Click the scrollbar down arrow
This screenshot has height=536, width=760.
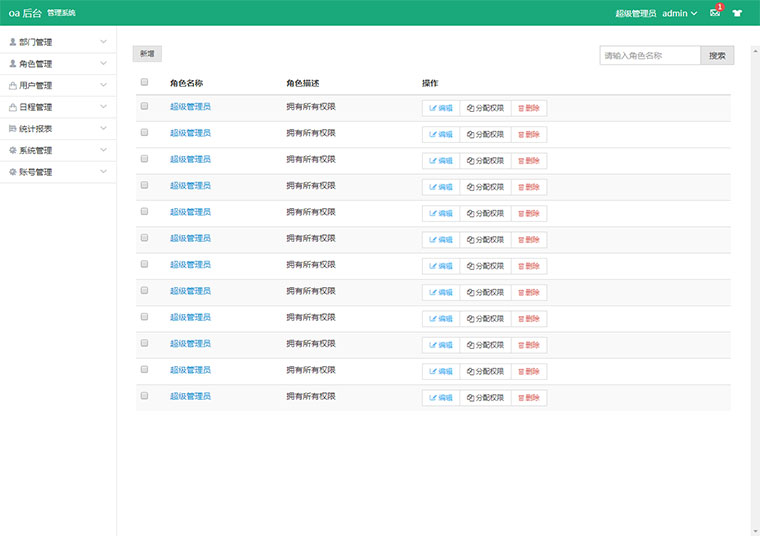[756, 531]
